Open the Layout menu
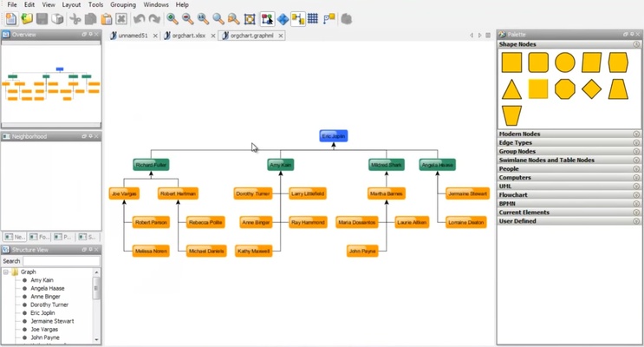The image size is (644, 347). coord(71,4)
